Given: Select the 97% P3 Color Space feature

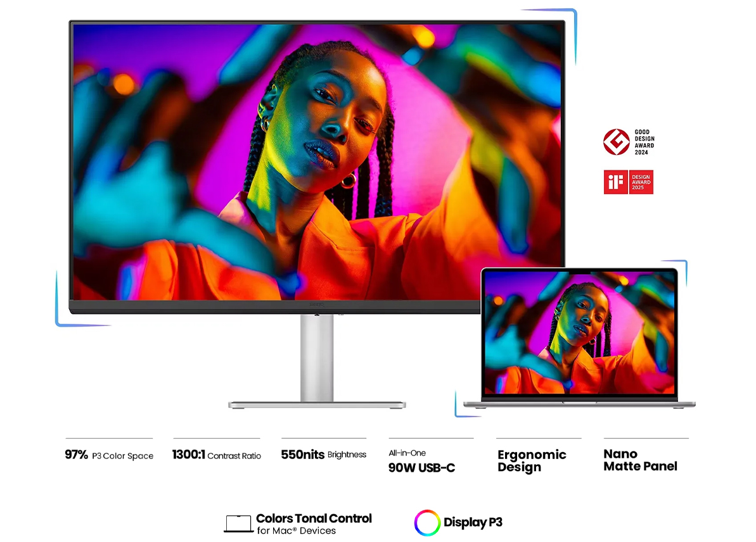Looking at the screenshot, I should 109,455.
